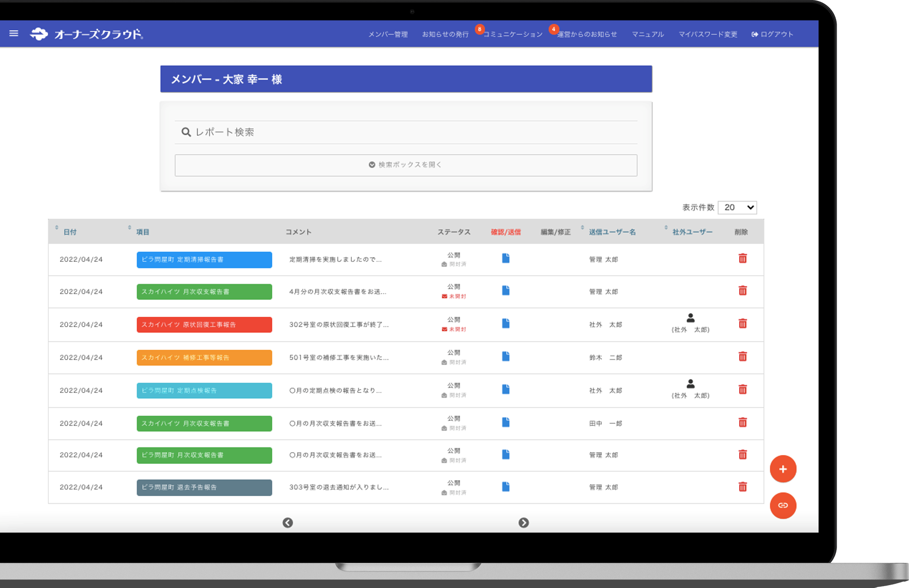Open document icon for 補修工事等報告 row
The width and height of the screenshot is (909, 588).
[x=506, y=356]
